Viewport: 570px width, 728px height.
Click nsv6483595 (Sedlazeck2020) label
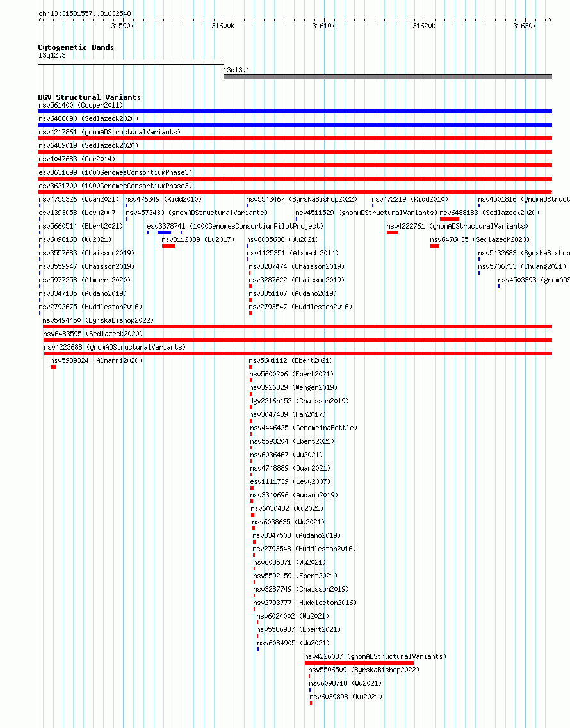(x=93, y=334)
